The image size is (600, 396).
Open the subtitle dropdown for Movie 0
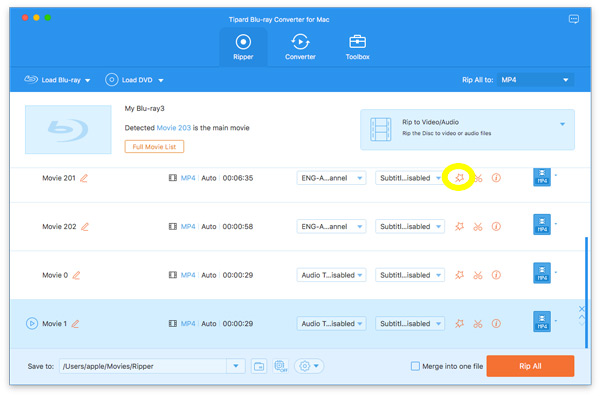[x=410, y=275]
